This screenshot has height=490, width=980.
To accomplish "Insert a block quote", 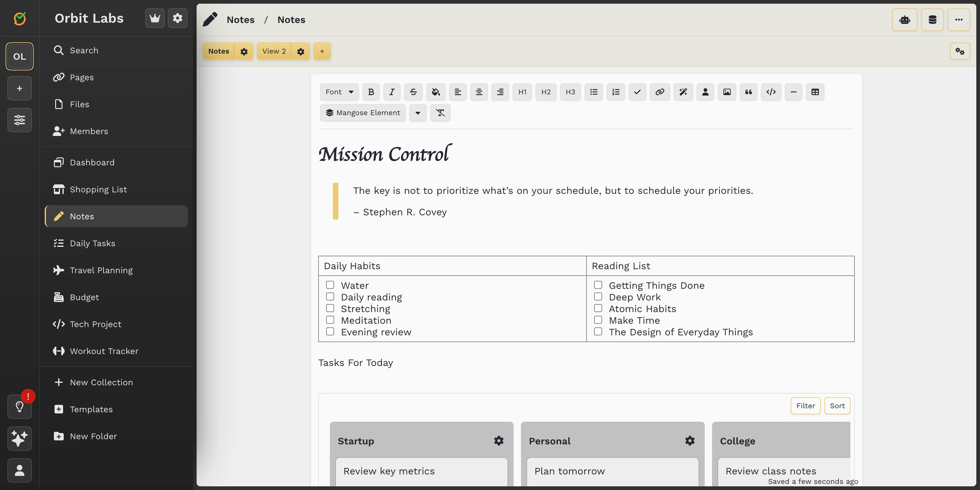I will [x=748, y=92].
